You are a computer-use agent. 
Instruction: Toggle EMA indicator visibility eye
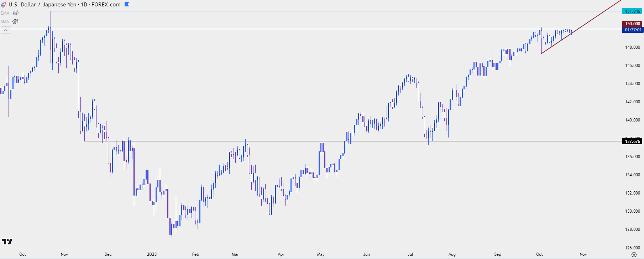pyautogui.click(x=15, y=13)
